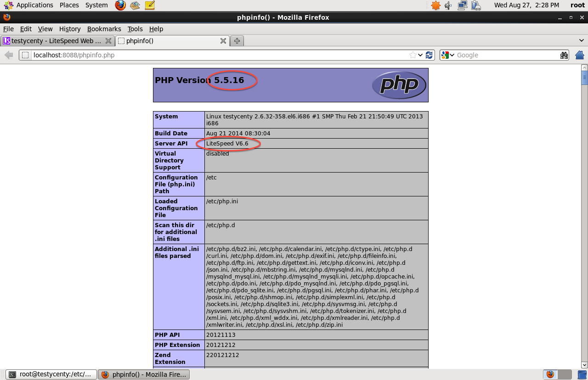Viewport: 588px width, 380px height.
Task: Click the Linux testycenty system value text
Action: (314, 120)
